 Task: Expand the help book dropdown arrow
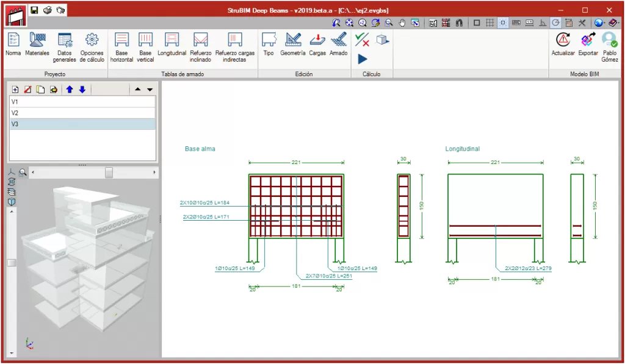point(620,23)
